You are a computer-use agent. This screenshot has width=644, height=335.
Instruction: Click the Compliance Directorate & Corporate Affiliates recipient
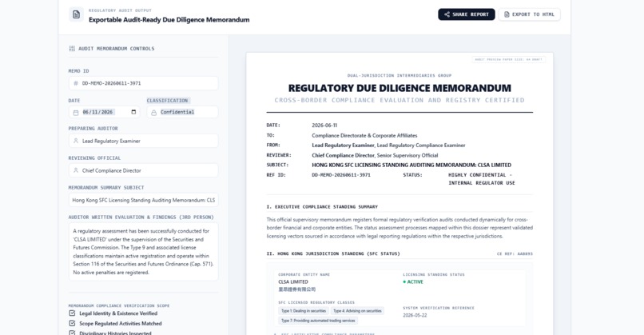364,135
